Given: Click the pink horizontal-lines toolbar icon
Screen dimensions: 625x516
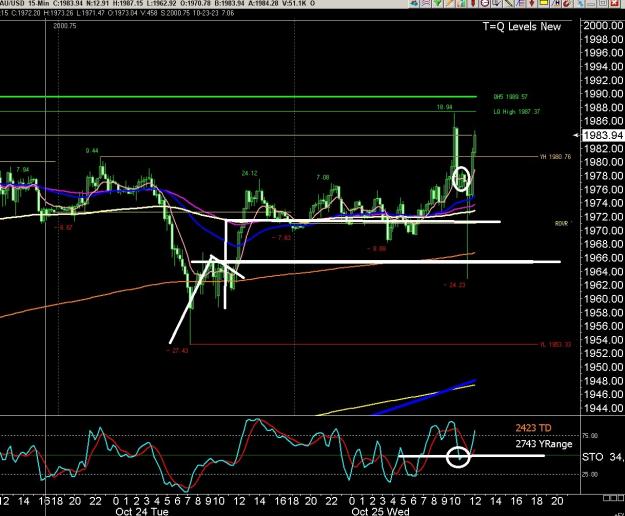Looking at the screenshot, I should pyautogui.click(x=425, y=3).
